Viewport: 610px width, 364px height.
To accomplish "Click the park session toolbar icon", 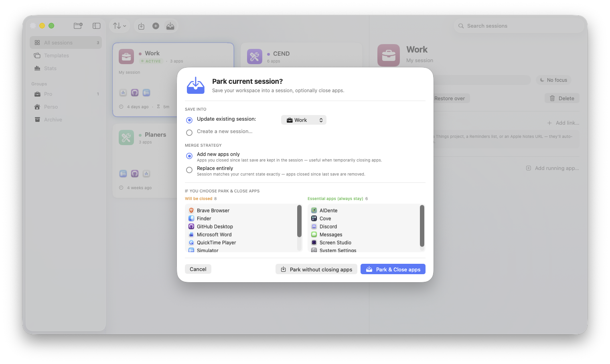I will pos(170,26).
